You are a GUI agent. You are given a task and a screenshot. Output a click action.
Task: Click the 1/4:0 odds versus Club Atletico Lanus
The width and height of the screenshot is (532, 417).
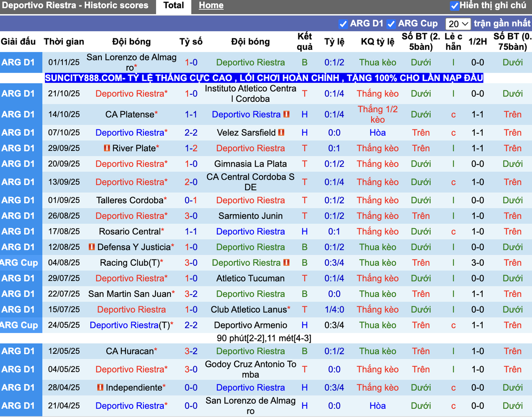coord(335,310)
